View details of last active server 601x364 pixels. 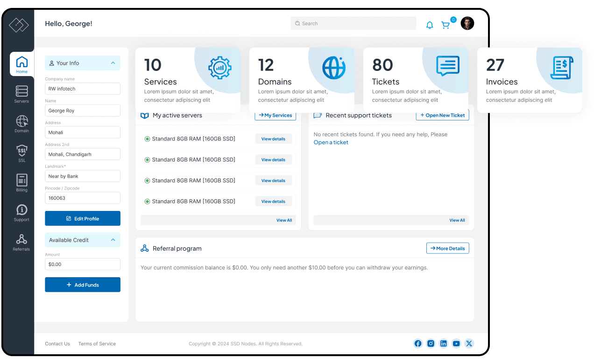pyautogui.click(x=274, y=201)
